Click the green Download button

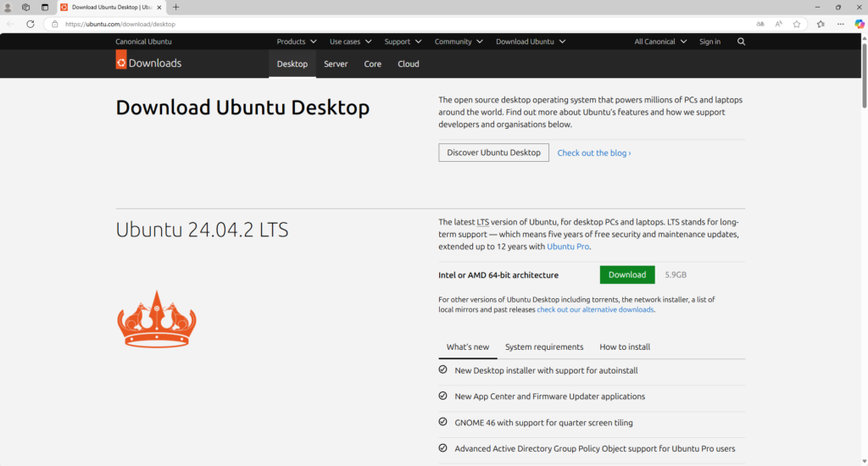tap(627, 275)
